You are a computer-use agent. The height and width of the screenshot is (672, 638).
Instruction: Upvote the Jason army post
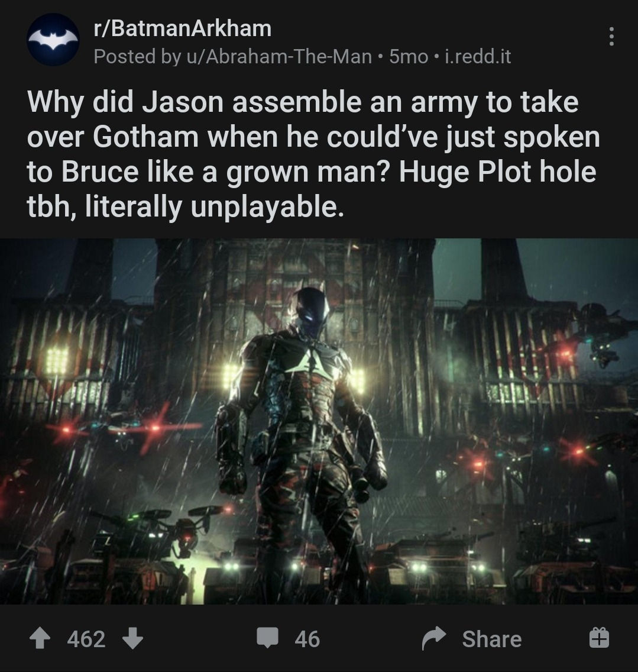click(40, 638)
